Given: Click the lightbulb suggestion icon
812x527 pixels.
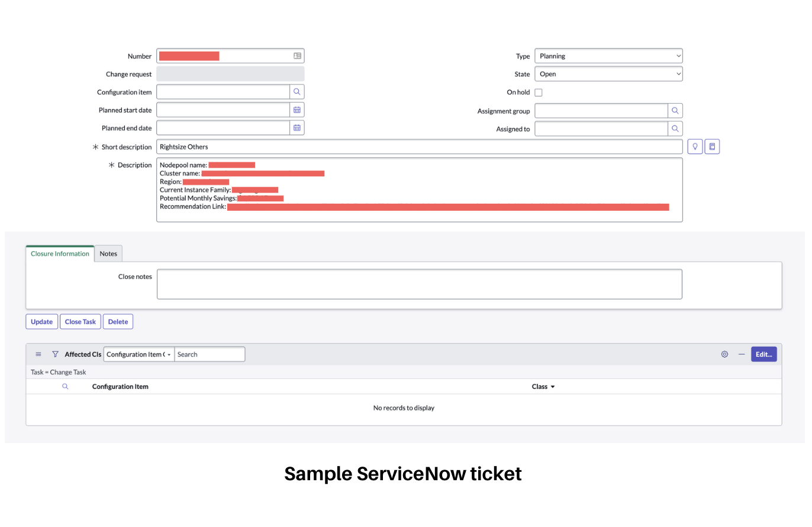Looking at the screenshot, I should click(695, 147).
